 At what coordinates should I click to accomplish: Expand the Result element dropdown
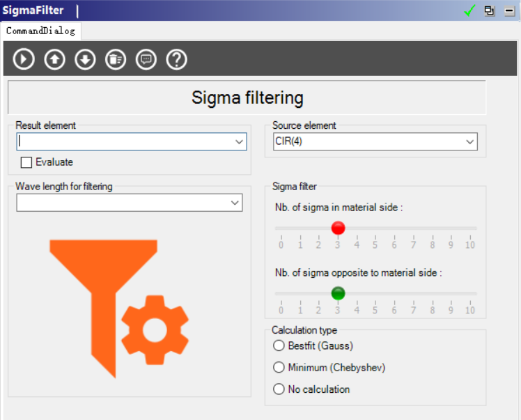coord(240,142)
